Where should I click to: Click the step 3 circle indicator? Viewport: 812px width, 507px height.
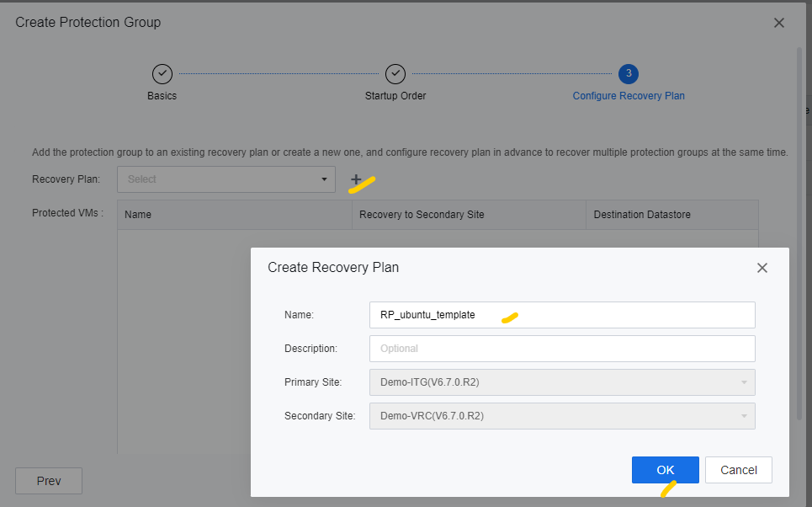(629, 73)
